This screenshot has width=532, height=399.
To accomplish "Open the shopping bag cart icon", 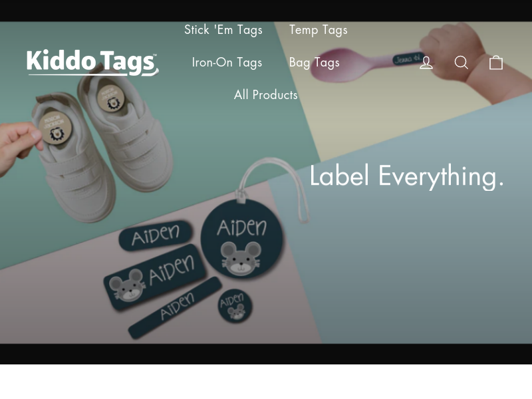I will tap(495, 63).
